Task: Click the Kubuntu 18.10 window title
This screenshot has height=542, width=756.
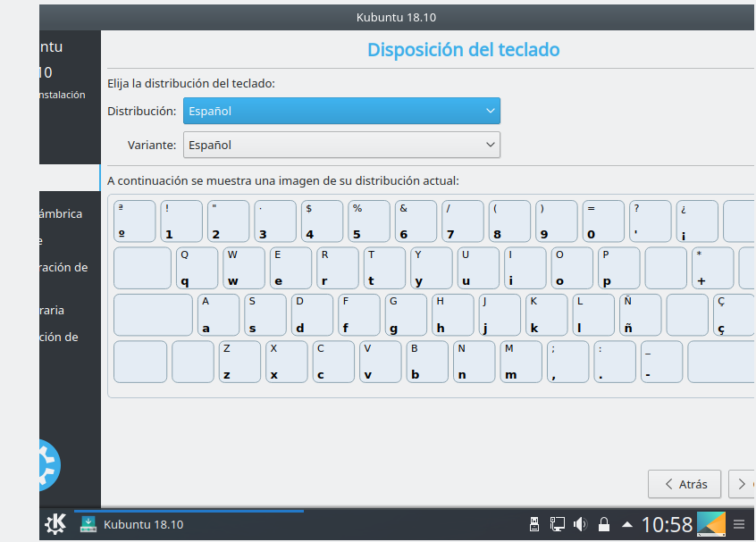Action: coord(397,17)
